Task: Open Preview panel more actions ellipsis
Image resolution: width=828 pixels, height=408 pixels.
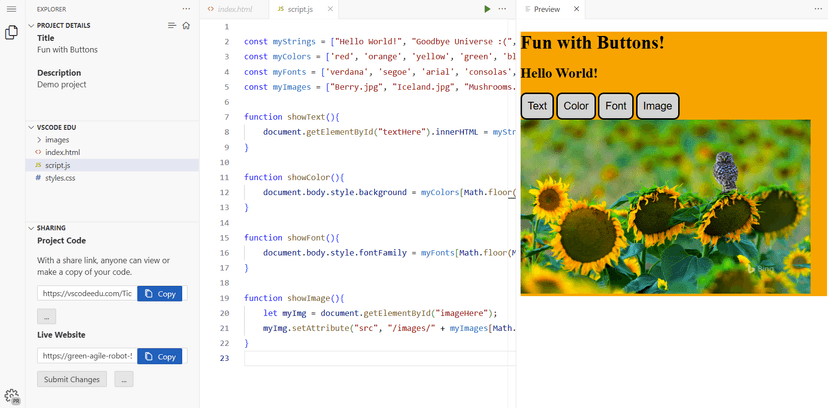Action: point(818,9)
